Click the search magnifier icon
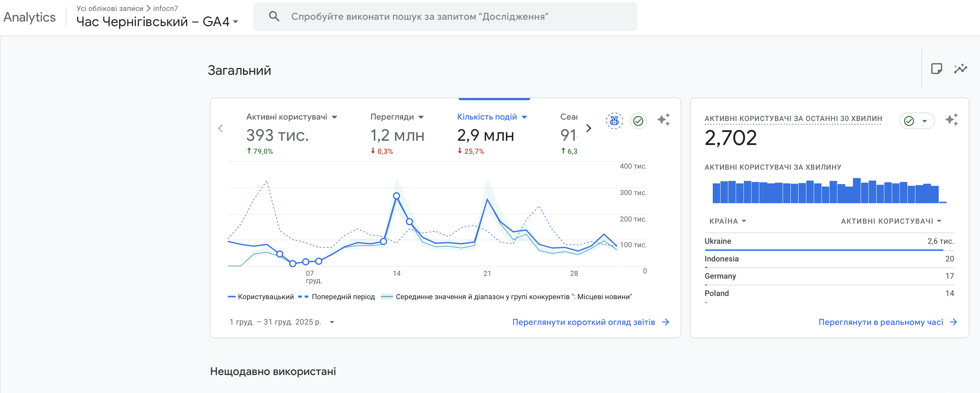Screen dimensions: 980x393 click(x=274, y=16)
